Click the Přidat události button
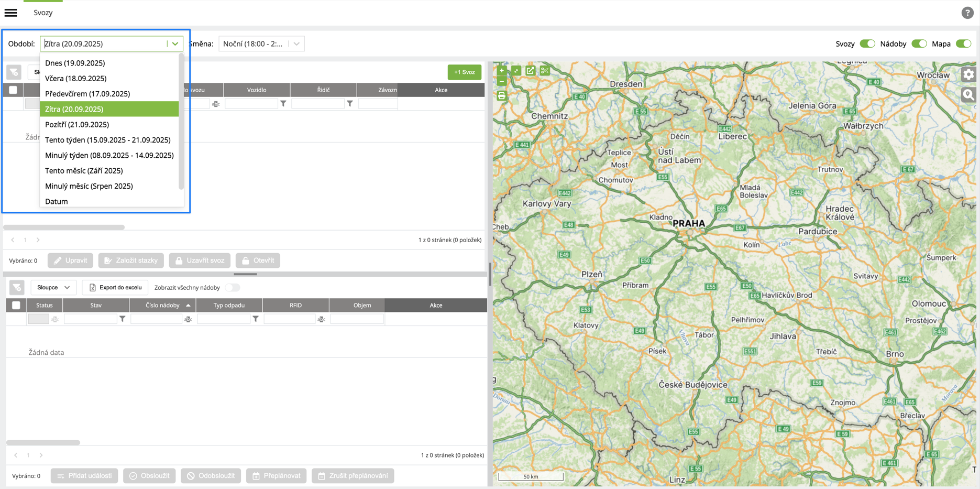 [x=84, y=476]
